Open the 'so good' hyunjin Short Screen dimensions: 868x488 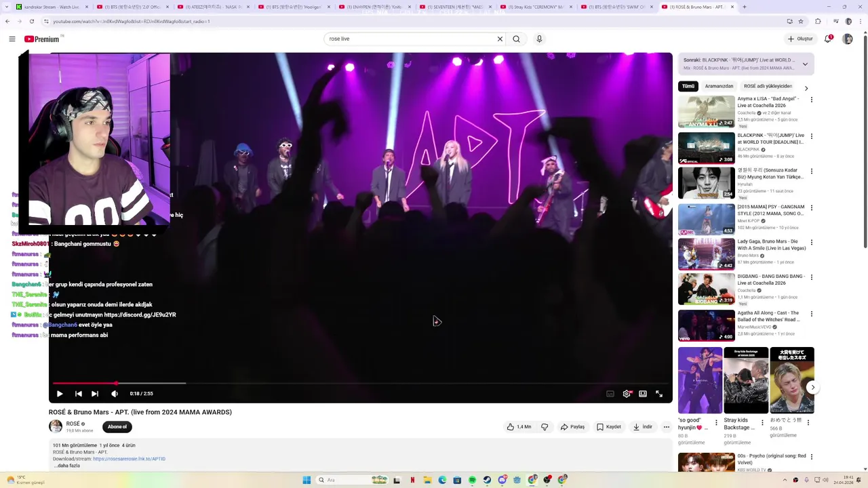tap(700, 380)
